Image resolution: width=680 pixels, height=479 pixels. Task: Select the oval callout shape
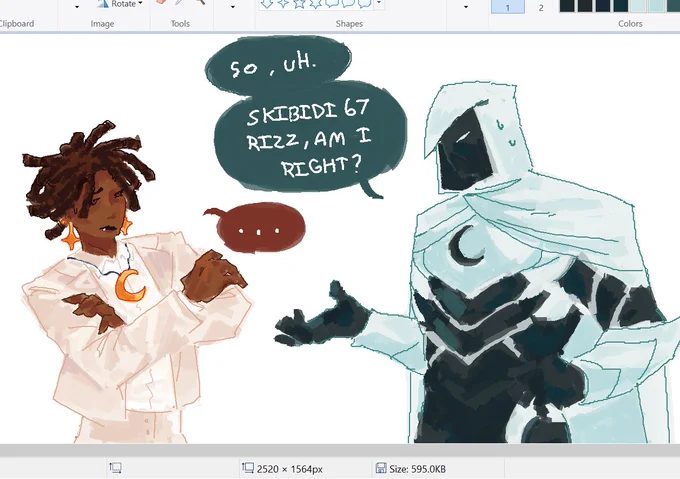click(348, 3)
